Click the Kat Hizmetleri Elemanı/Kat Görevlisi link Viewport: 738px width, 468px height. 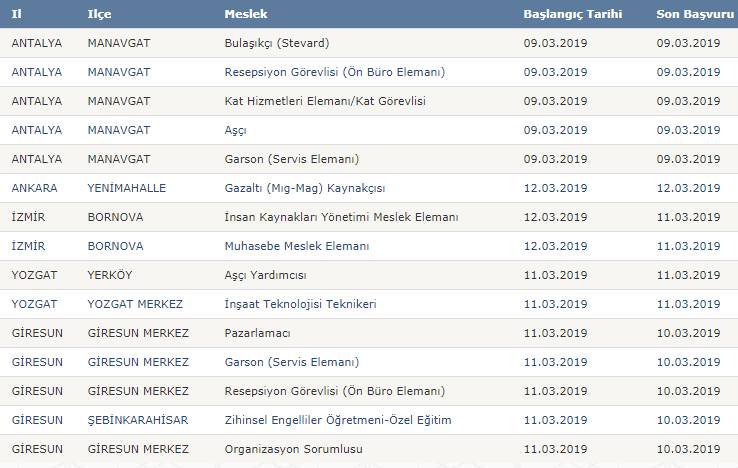pos(325,101)
